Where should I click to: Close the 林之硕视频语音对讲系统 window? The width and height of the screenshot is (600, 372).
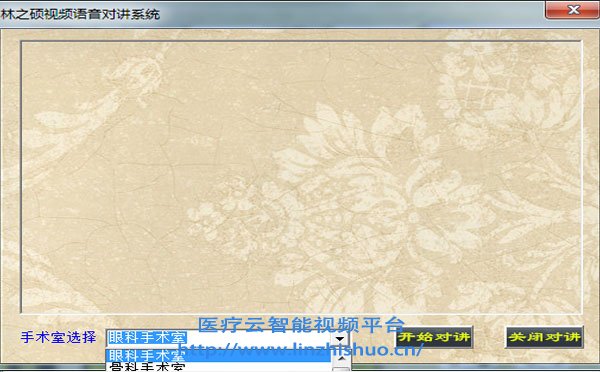point(572,10)
